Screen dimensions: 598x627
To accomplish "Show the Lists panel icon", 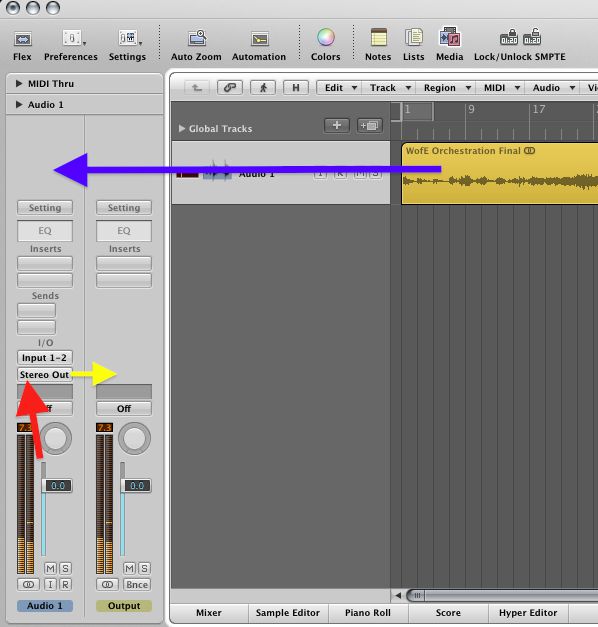I will pos(414,38).
